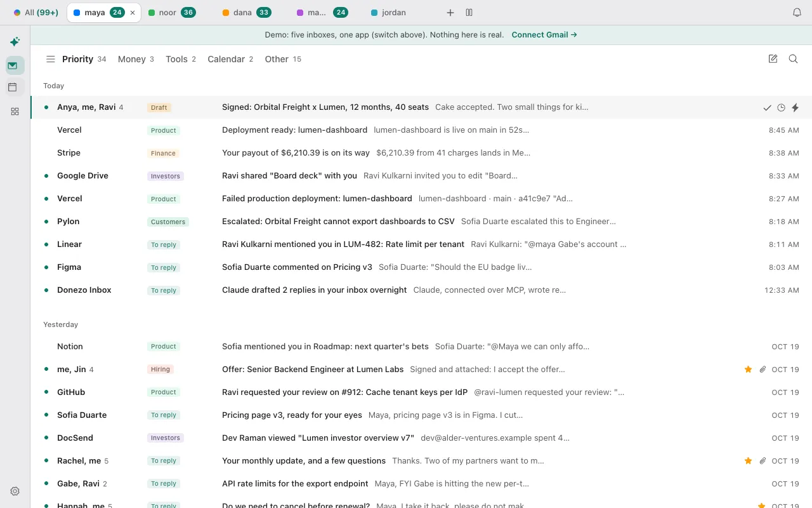Open the mail inbox view from the sidebar
Screen dimensions: 812x508
click(15, 65)
